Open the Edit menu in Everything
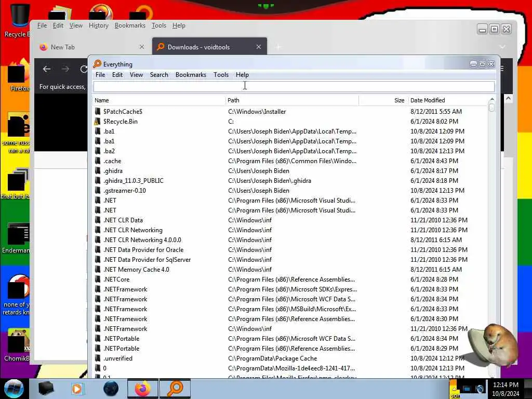This screenshot has width=532, height=399. (x=117, y=75)
